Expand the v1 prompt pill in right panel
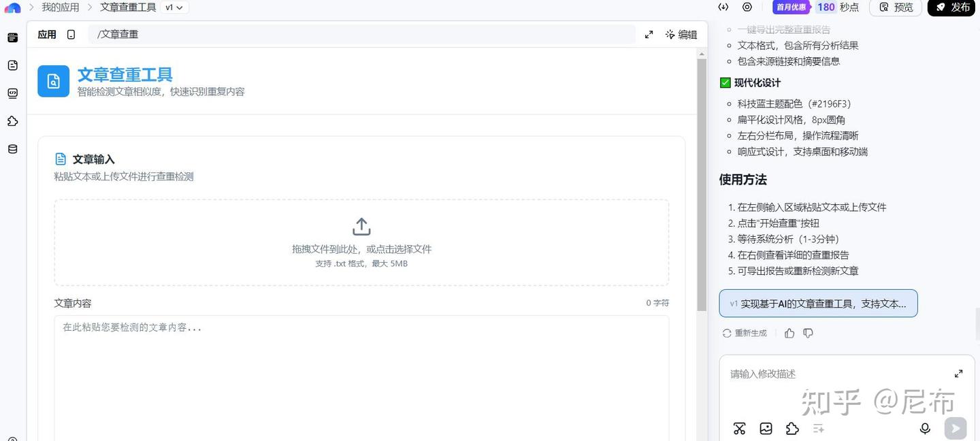 818,304
